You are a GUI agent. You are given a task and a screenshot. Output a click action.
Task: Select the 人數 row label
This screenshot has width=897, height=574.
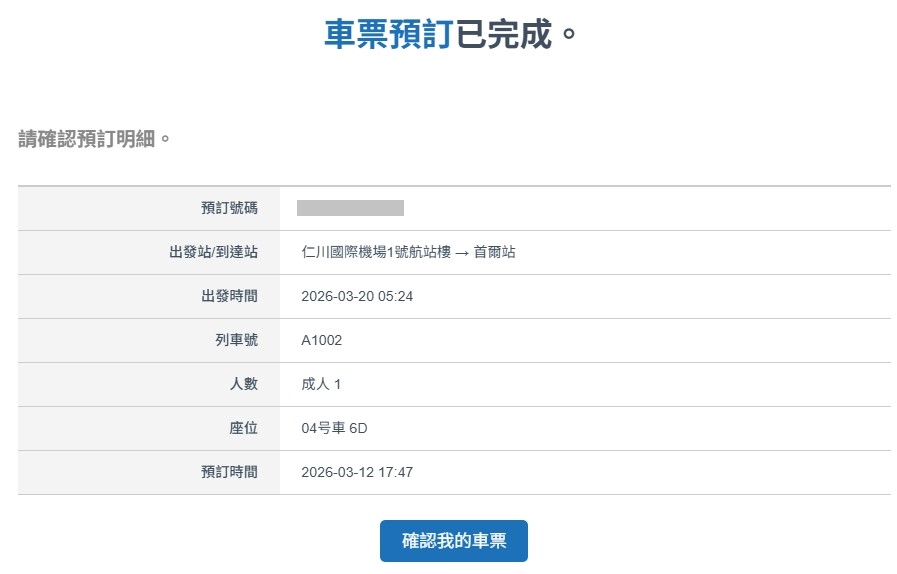tap(244, 384)
